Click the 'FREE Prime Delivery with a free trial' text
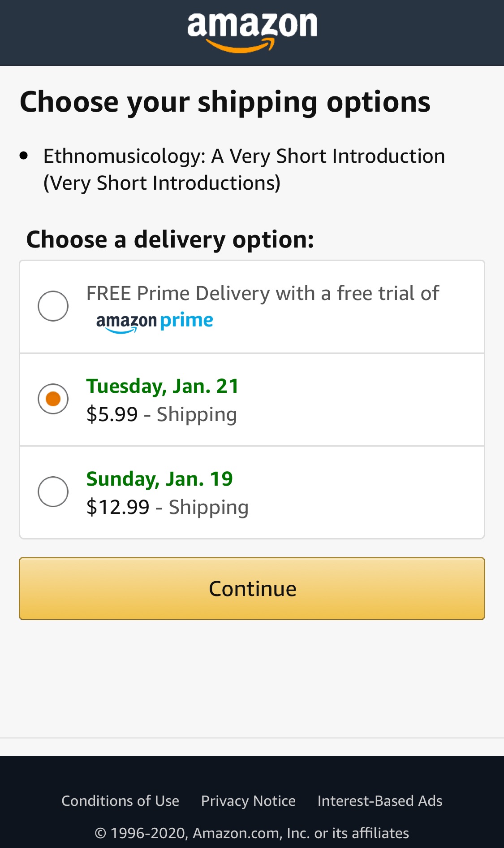Viewport: 504px width, 848px height. [263, 294]
